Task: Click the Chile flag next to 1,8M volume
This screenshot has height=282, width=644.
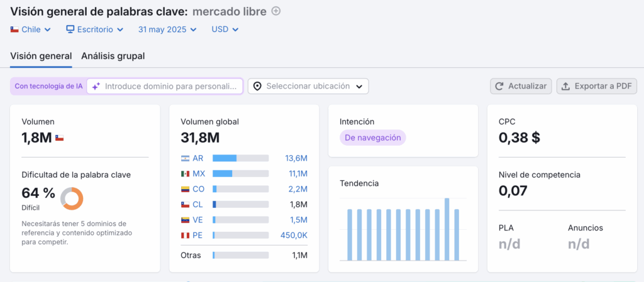Action: tap(59, 138)
